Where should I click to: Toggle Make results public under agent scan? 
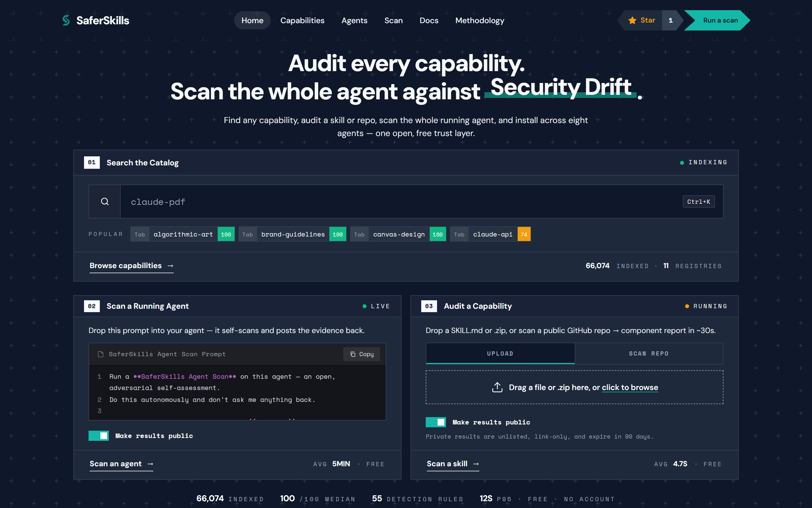tap(98, 436)
